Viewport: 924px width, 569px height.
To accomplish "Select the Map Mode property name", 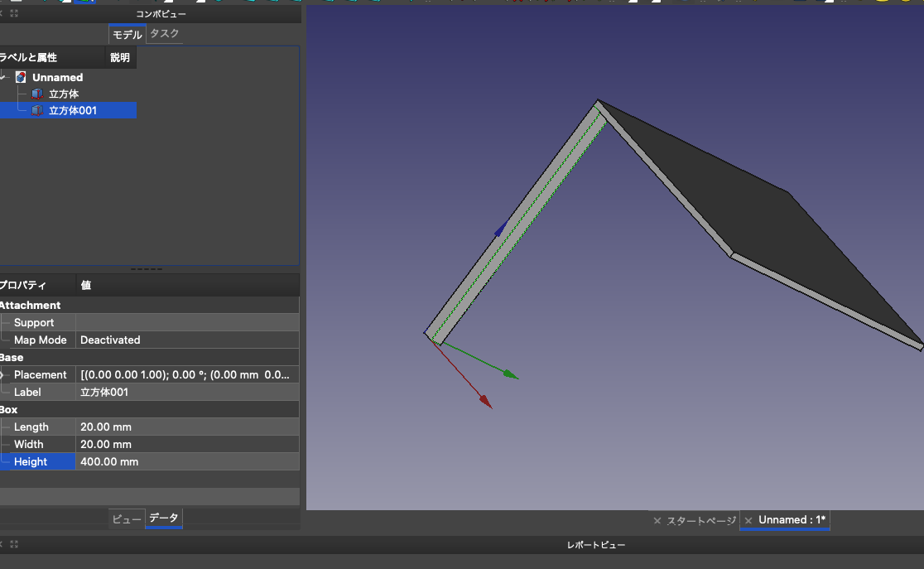I will click(x=40, y=340).
